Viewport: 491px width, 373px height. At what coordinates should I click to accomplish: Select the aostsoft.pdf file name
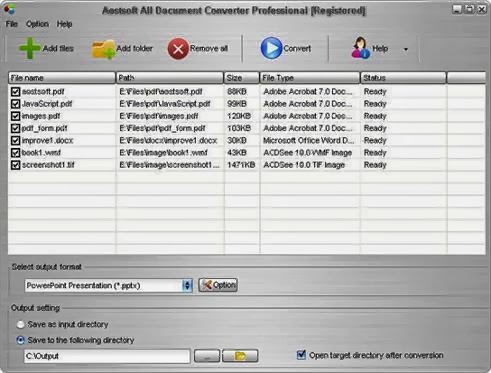coord(43,92)
